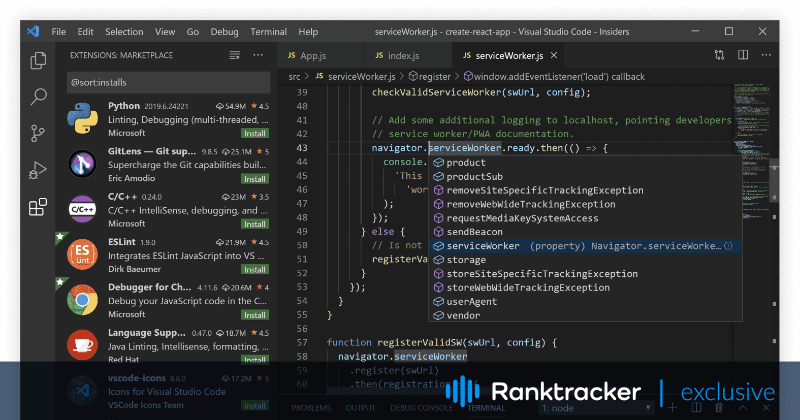Open the Edit menu

[x=85, y=32]
